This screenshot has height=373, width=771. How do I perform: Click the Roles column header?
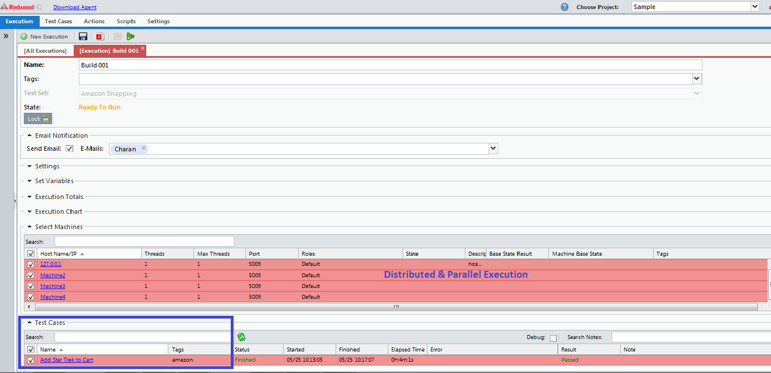[x=351, y=254]
